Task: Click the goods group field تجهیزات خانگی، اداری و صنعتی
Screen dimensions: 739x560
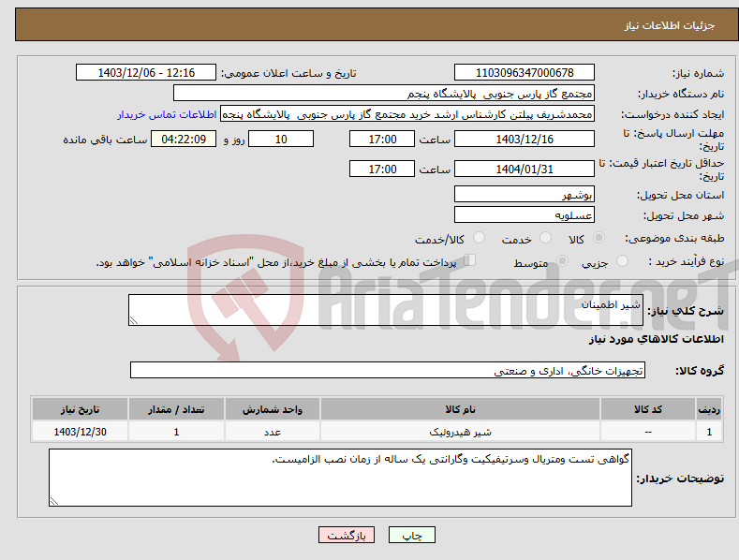Action: (x=388, y=371)
